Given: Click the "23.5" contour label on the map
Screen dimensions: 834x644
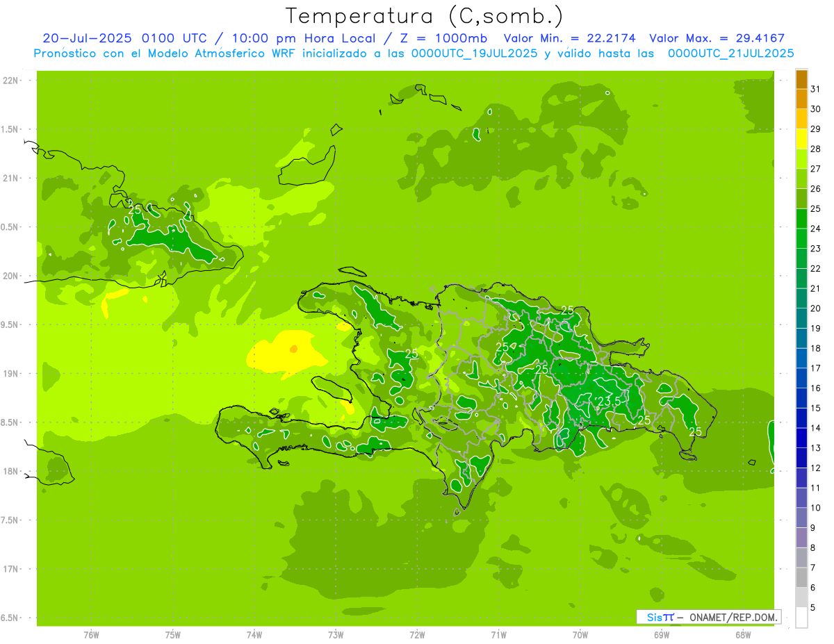Looking at the screenshot, I should pyautogui.click(x=609, y=401).
